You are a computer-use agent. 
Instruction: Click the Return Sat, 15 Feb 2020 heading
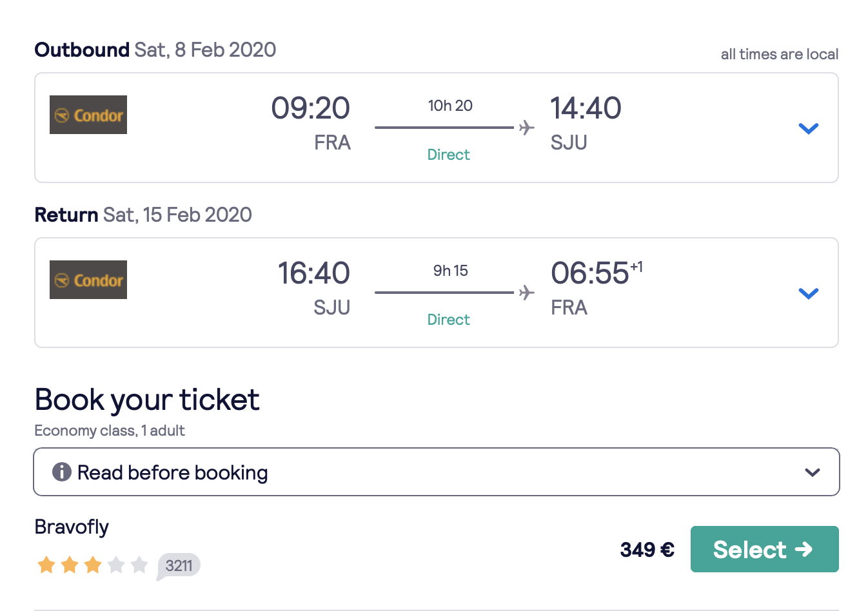pyautogui.click(x=143, y=215)
